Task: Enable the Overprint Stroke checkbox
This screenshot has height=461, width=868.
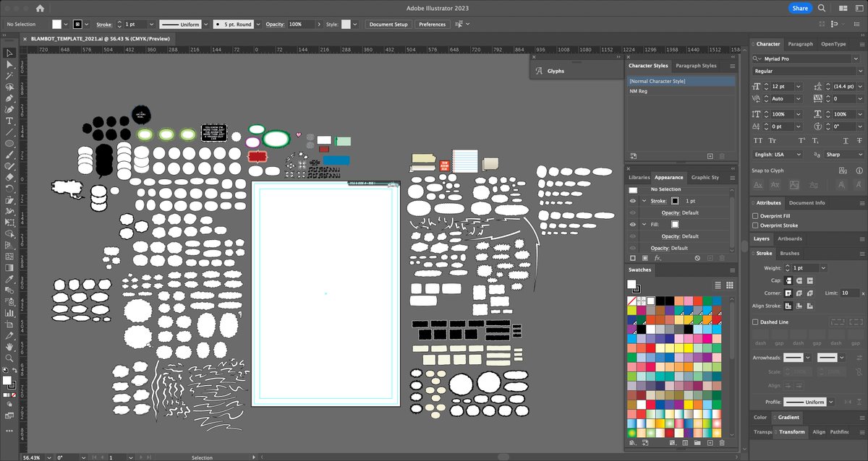Action: tap(756, 225)
